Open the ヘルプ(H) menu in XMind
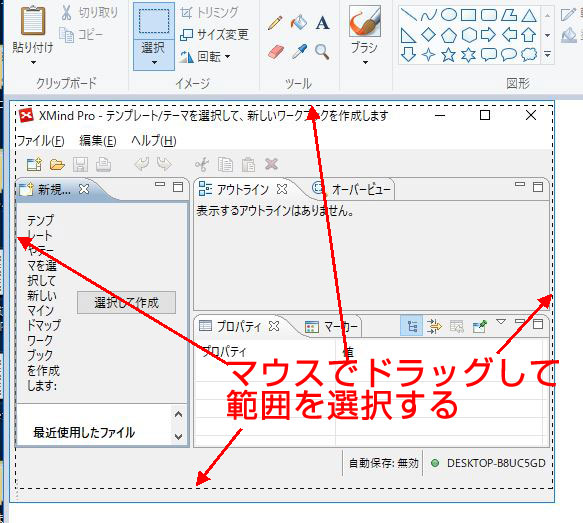This screenshot has width=583, height=523. click(154, 141)
